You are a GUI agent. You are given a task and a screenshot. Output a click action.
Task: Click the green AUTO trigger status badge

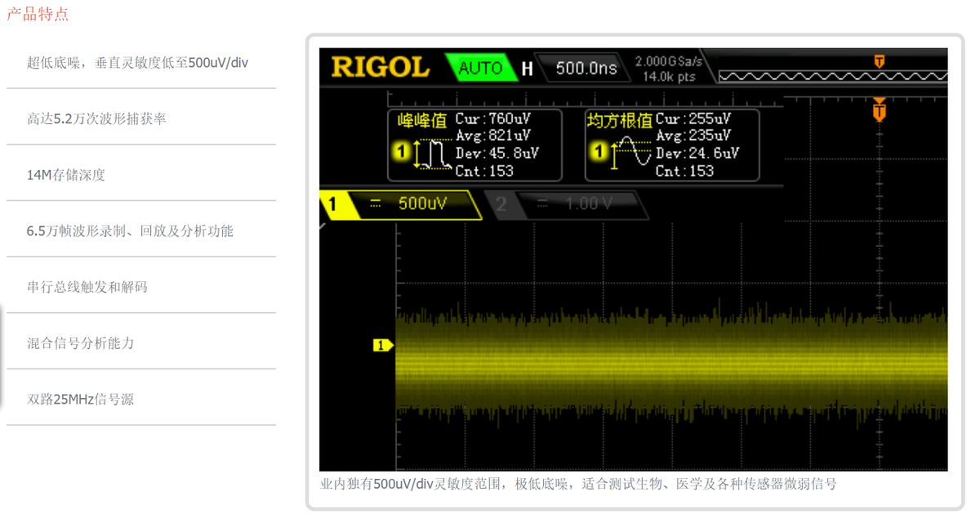tap(480, 68)
